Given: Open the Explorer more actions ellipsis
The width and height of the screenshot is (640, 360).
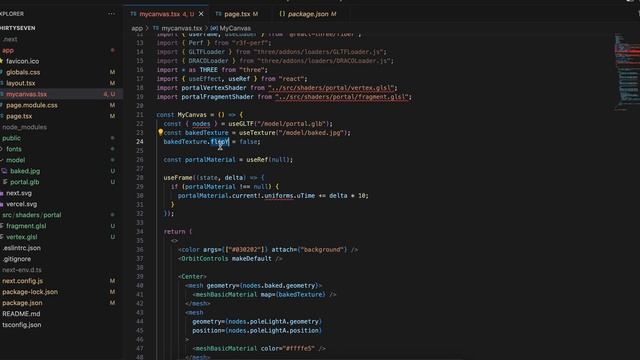Looking at the screenshot, I should [x=111, y=13].
